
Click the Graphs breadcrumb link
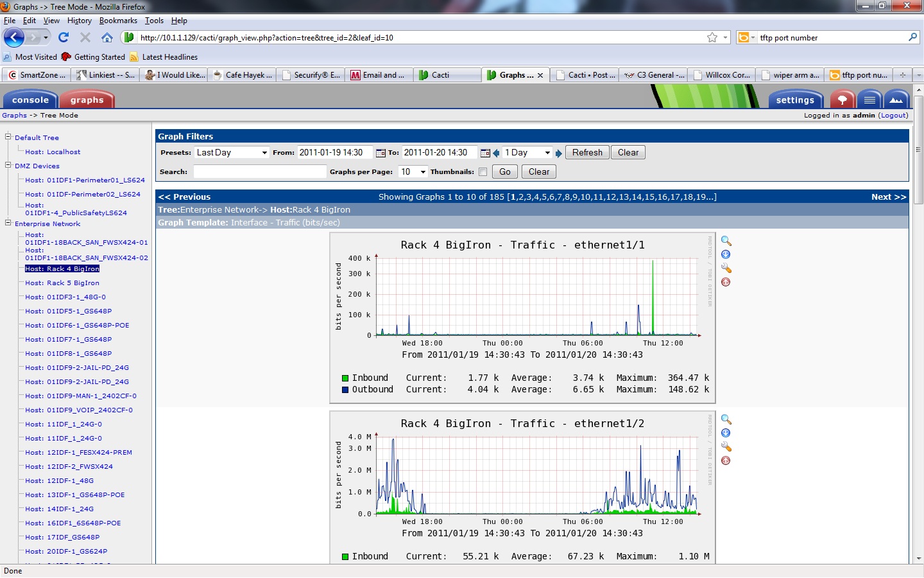tap(14, 116)
